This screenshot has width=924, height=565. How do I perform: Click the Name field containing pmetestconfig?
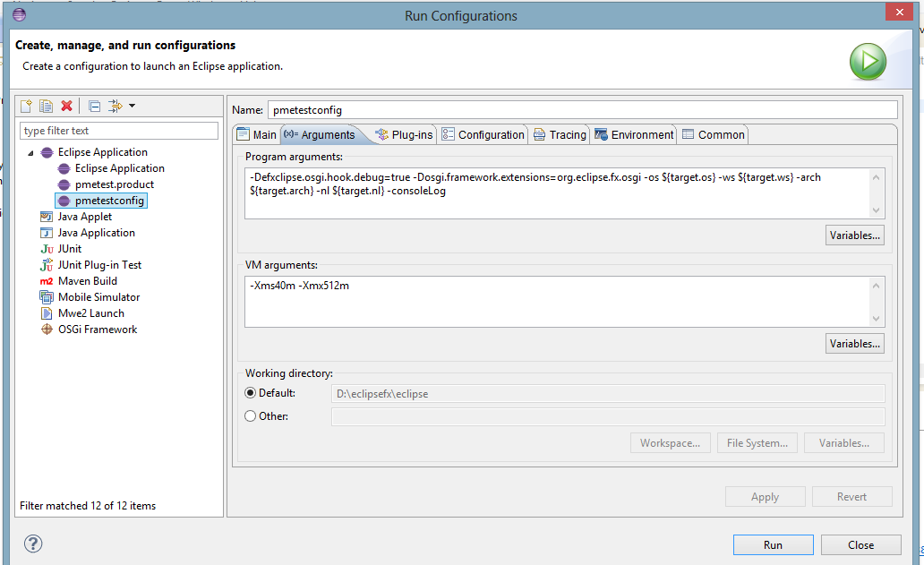(582, 110)
